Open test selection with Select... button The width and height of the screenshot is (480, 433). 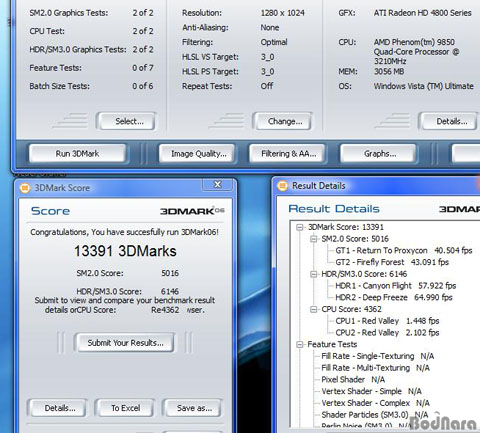126,121
